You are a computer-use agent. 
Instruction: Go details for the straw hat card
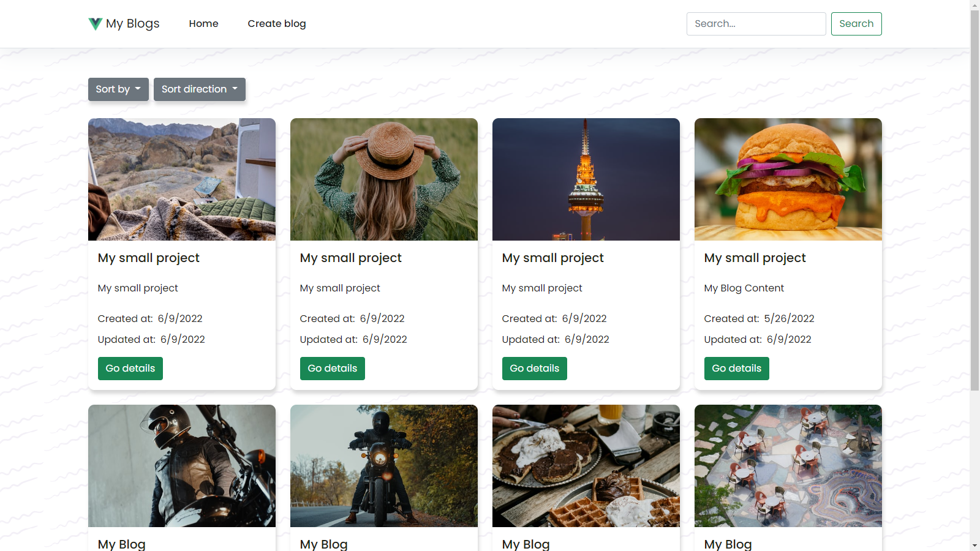pyautogui.click(x=333, y=369)
